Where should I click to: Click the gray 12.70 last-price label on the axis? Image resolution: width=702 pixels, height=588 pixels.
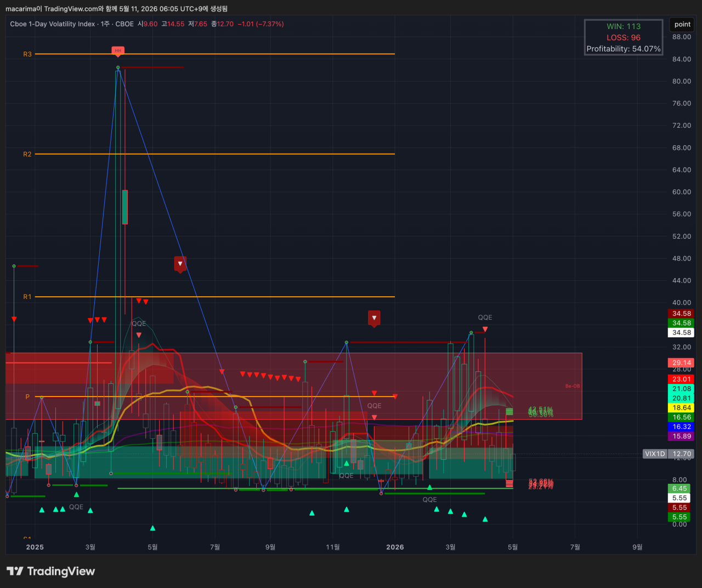(682, 454)
